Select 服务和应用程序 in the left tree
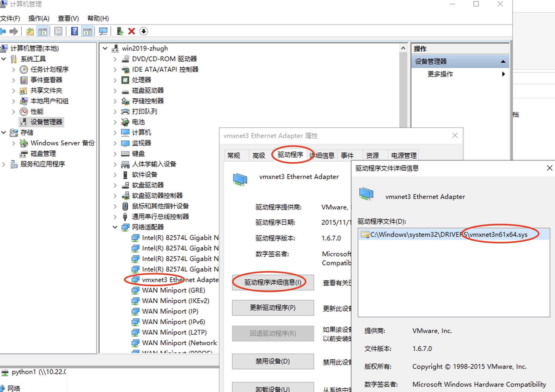Viewport: 555px width, 392px height. (x=43, y=164)
